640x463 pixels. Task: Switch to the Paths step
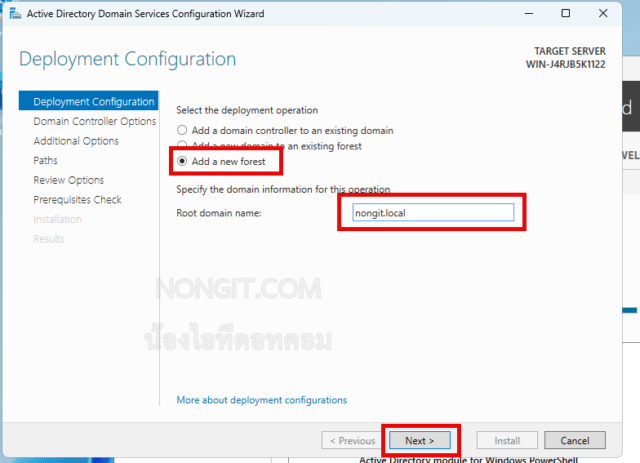tap(46, 160)
